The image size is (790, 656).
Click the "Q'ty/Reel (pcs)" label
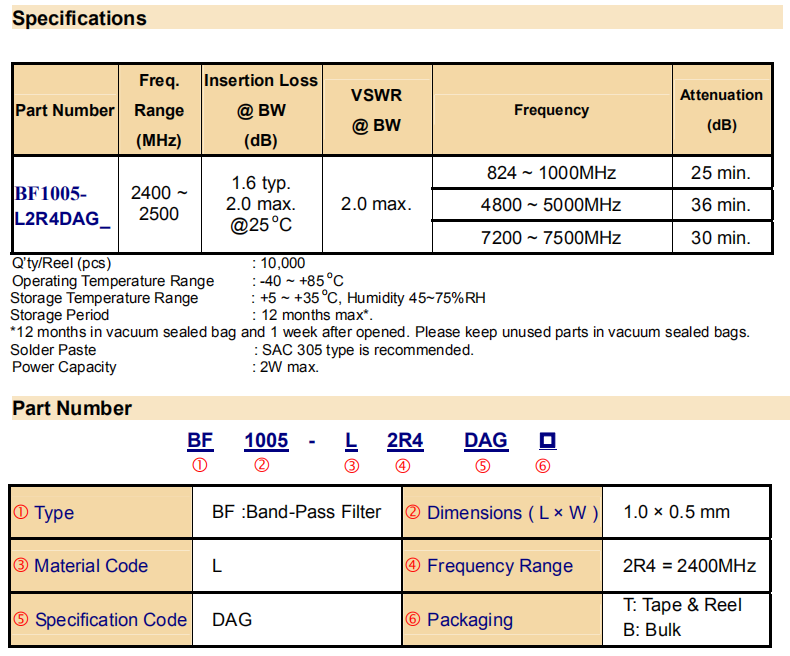click(x=61, y=263)
